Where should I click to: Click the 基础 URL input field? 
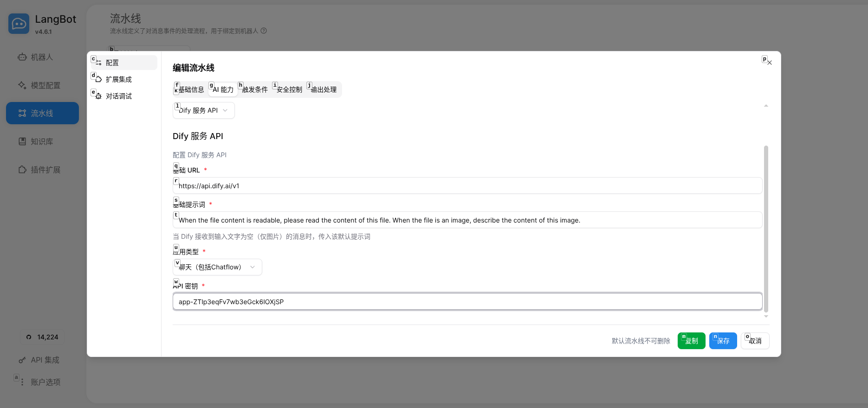tap(467, 186)
